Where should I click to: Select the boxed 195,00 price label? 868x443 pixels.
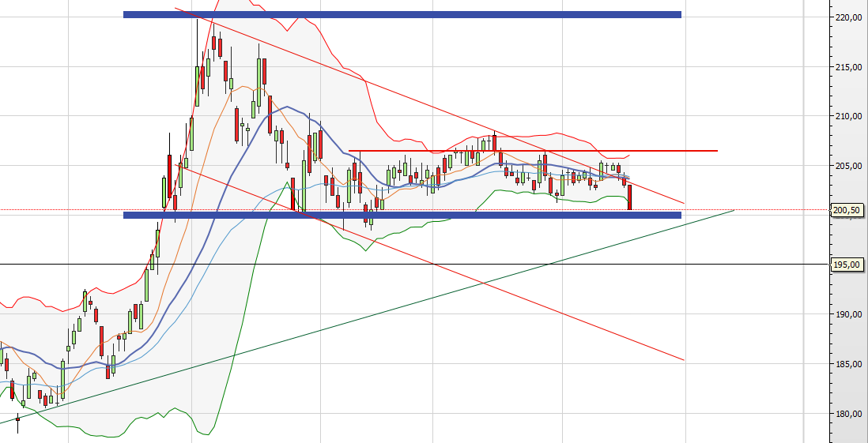[846, 265]
